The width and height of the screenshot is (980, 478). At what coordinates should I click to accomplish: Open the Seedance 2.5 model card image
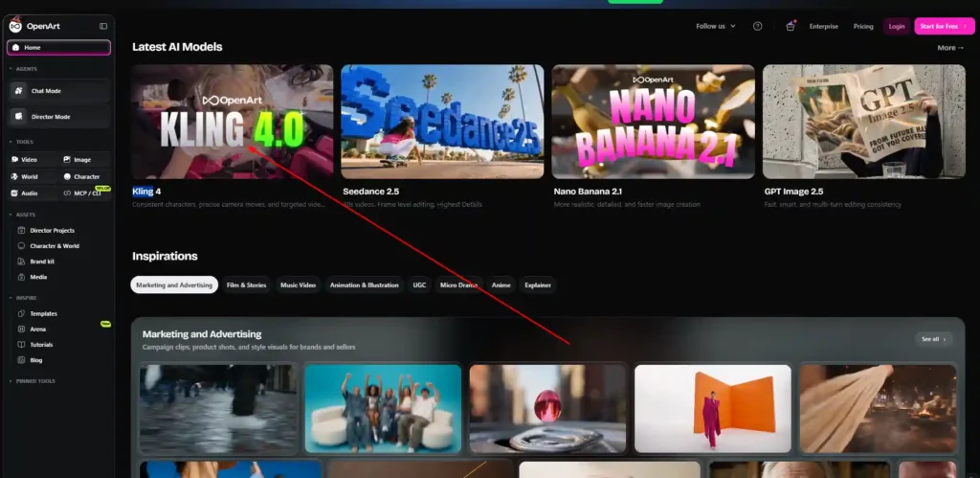(x=442, y=122)
